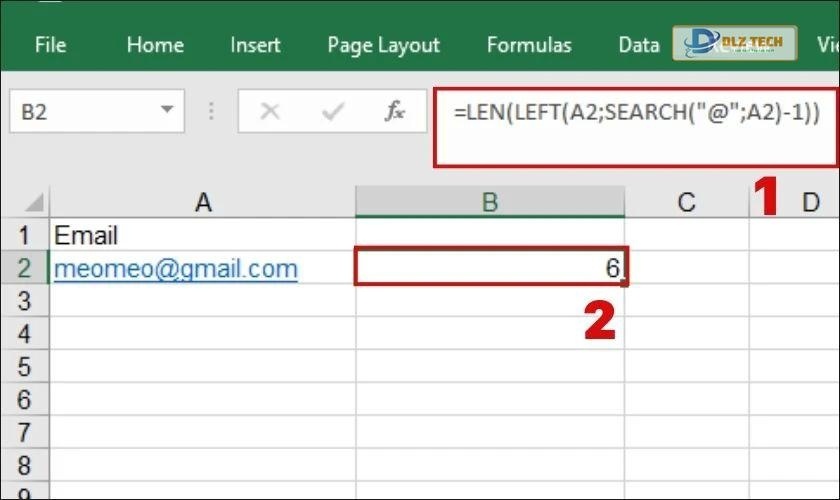Select column D header
840x500 pixels.
click(x=811, y=202)
